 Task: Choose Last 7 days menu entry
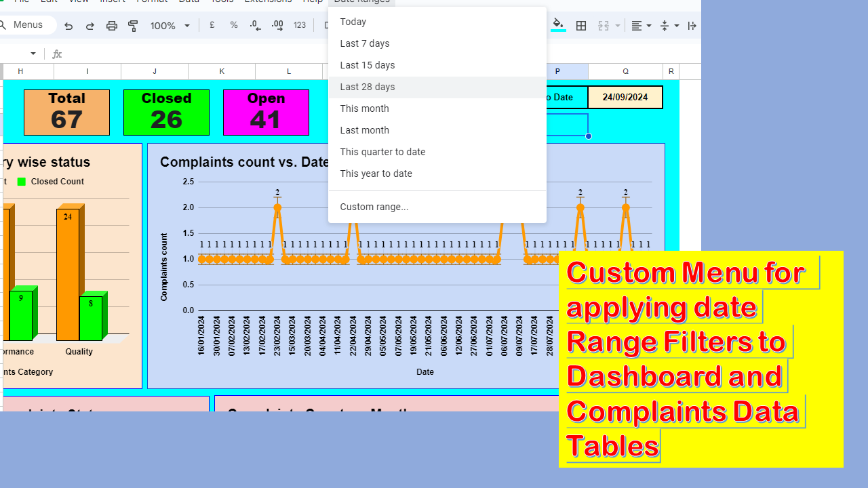437,43
